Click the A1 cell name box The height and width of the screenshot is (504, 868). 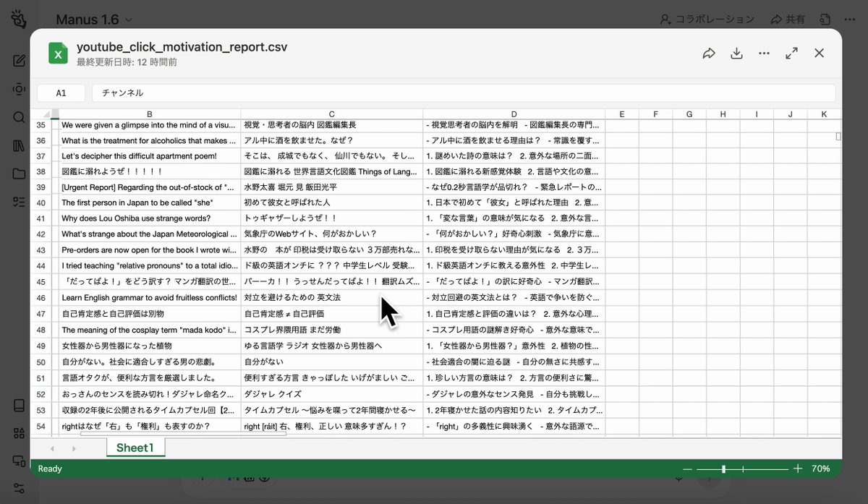coord(61,93)
